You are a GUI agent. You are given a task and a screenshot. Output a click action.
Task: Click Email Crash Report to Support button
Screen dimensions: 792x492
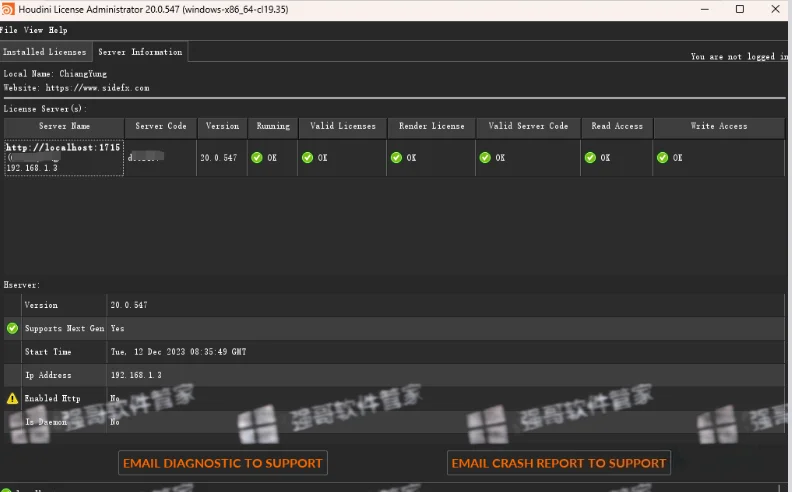[x=559, y=463]
